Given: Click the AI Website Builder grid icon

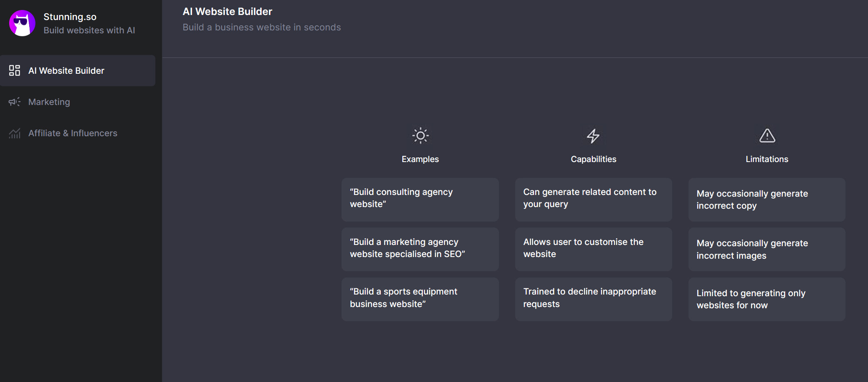Looking at the screenshot, I should 15,70.
